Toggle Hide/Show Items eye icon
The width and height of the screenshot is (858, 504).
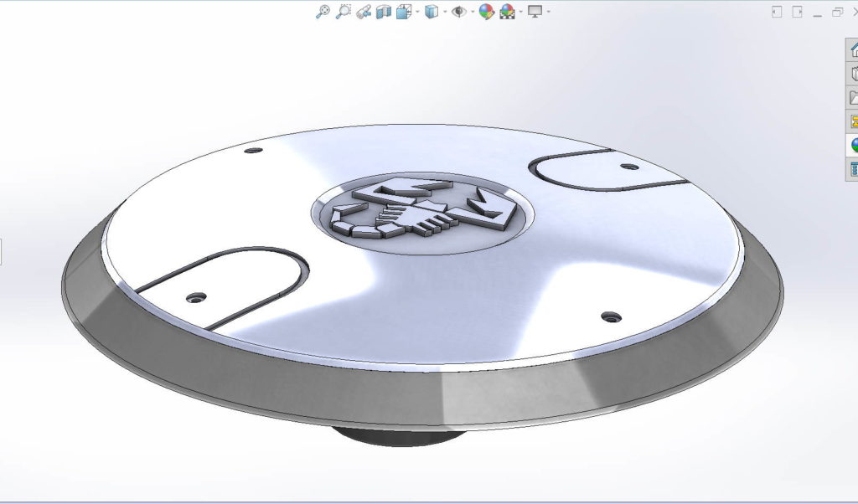click(458, 12)
